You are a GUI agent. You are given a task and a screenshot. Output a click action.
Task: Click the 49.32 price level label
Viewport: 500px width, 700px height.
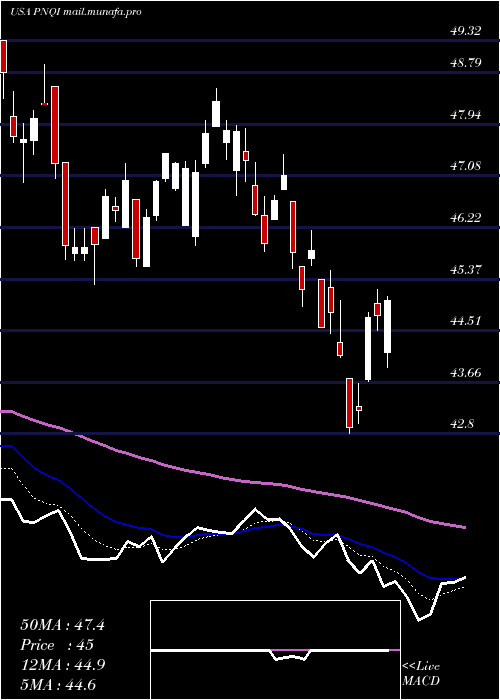coord(466,31)
